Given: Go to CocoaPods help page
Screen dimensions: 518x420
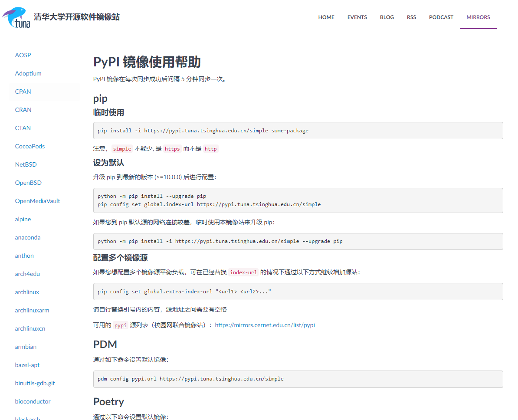Looking at the screenshot, I should pyautogui.click(x=30, y=146).
